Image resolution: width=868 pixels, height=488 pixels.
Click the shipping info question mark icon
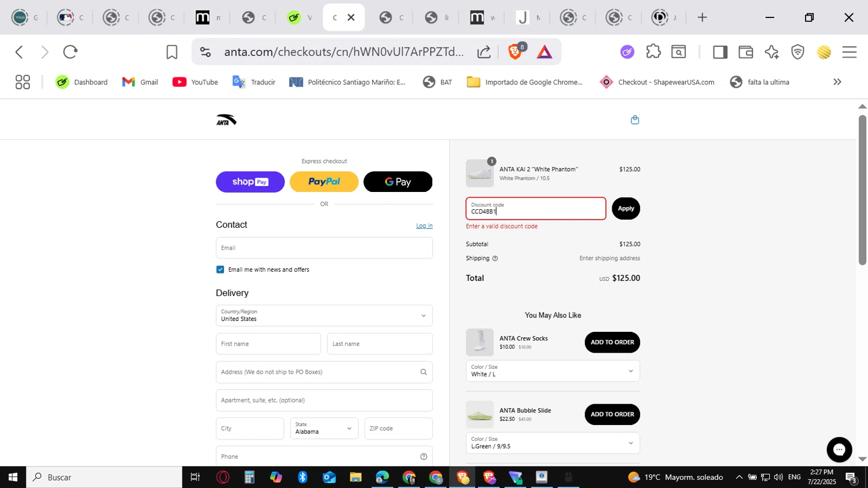click(495, 258)
